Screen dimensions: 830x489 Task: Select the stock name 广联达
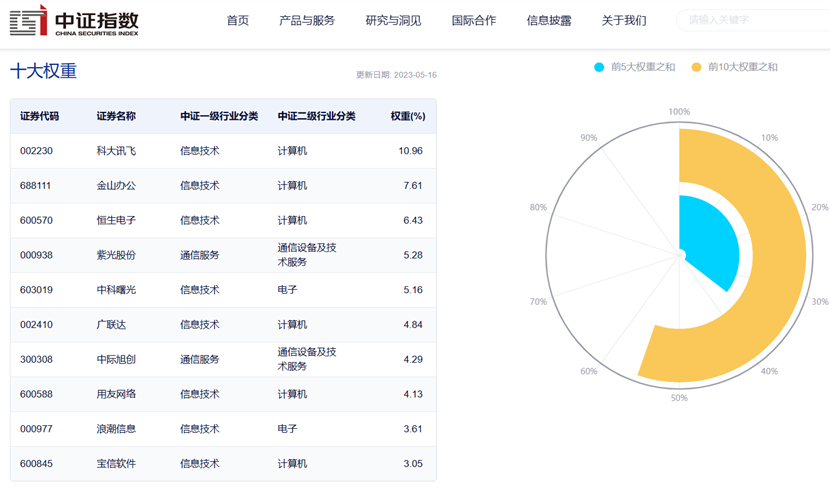[111, 324]
